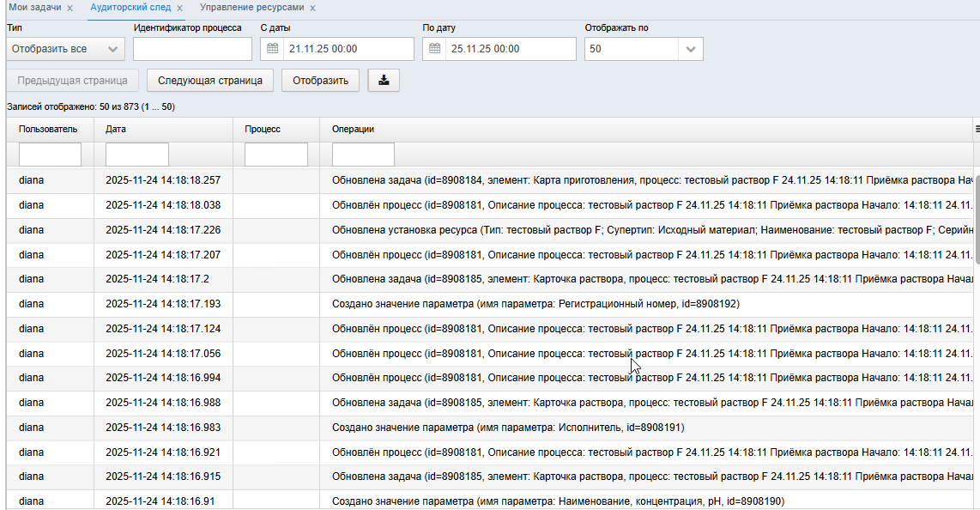The image size is (980, 510).
Task: Click the download export icon button
Action: [x=384, y=81]
